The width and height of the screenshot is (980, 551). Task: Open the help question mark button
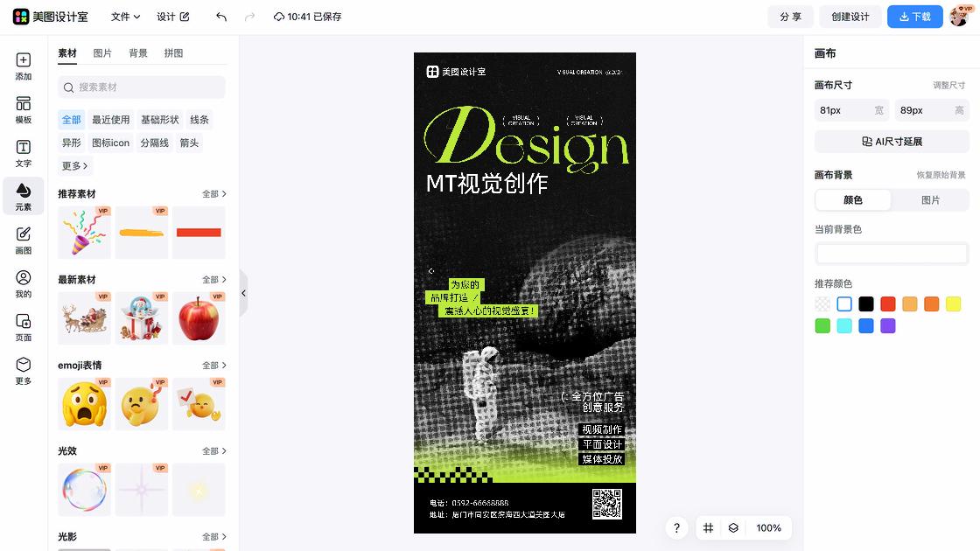tap(676, 528)
